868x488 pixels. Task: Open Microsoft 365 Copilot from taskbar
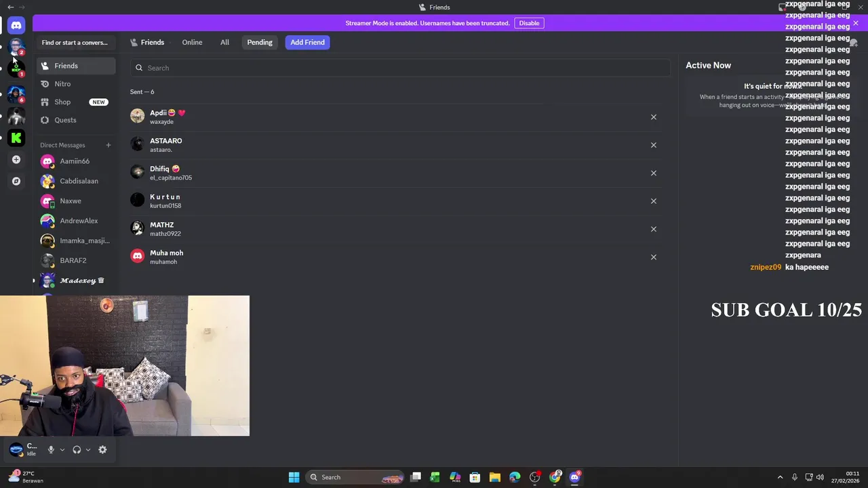[455, 477]
